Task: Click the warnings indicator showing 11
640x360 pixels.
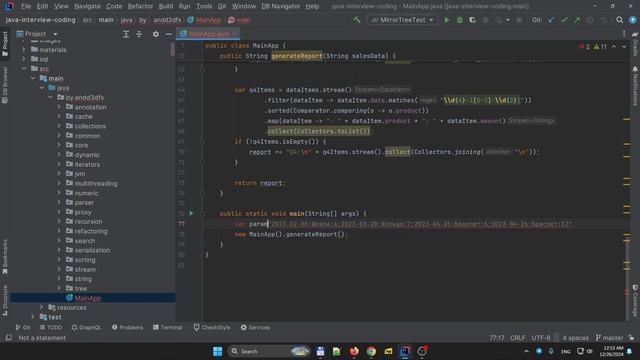Action: (x=600, y=47)
